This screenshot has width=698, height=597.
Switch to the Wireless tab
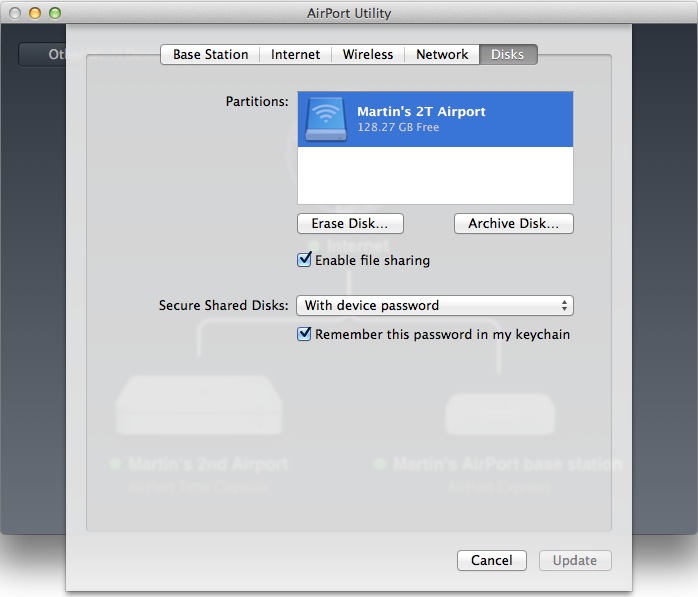pos(368,54)
